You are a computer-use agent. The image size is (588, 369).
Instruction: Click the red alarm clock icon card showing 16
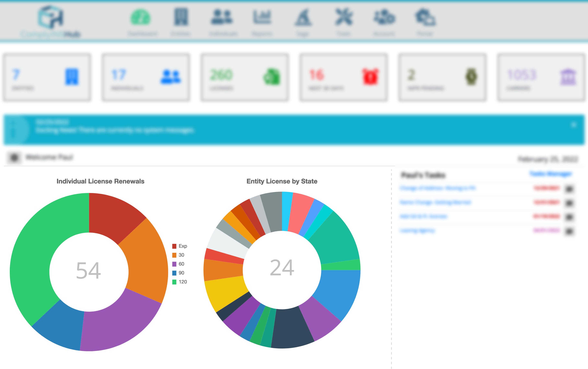click(370, 77)
